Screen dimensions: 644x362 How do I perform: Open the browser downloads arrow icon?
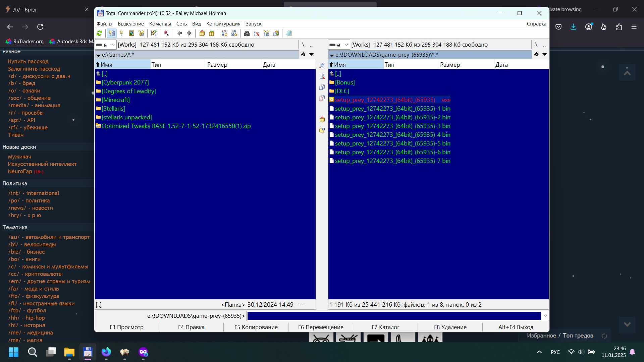click(x=574, y=27)
